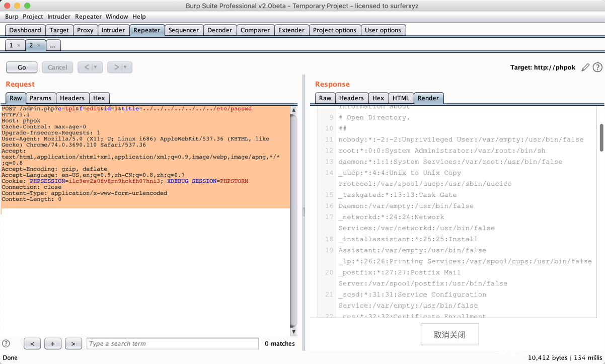
Task: Switch to the Comparer tab
Action: tap(255, 30)
